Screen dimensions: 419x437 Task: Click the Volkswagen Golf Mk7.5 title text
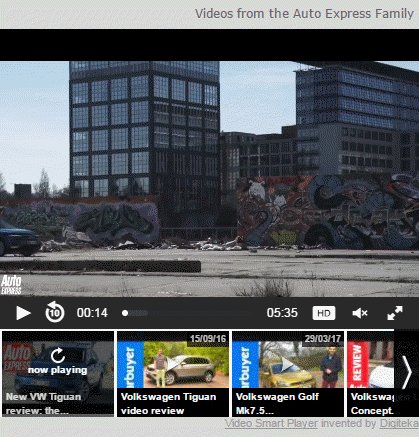tap(277, 404)
